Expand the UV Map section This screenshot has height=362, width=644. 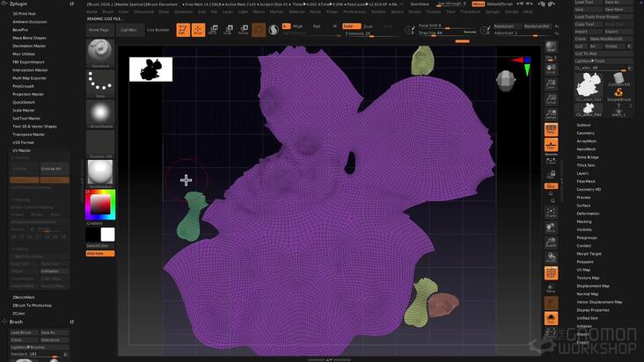pos(583,270)
